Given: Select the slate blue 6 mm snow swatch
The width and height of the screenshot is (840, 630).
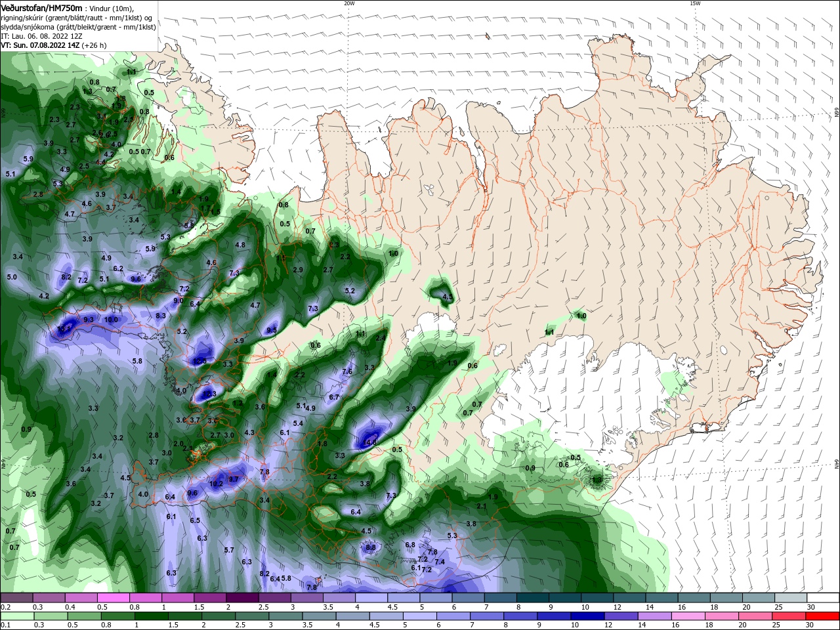Looking at the screenshot, I should pyautogui.click(x=469, y=598).
